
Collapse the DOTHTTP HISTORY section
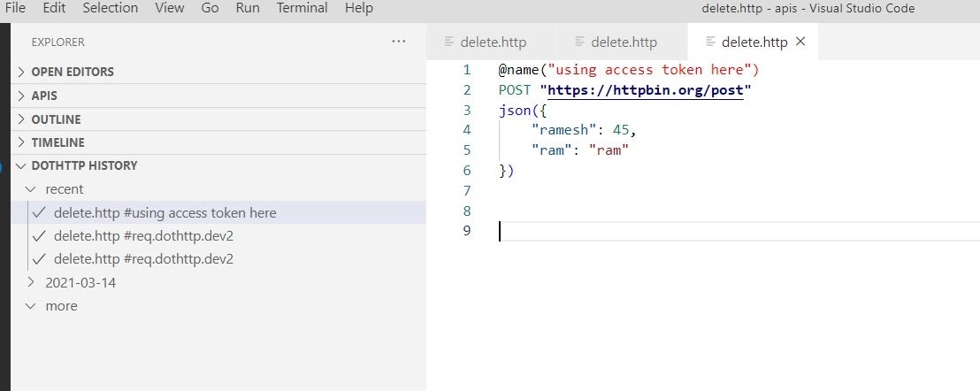218,165
